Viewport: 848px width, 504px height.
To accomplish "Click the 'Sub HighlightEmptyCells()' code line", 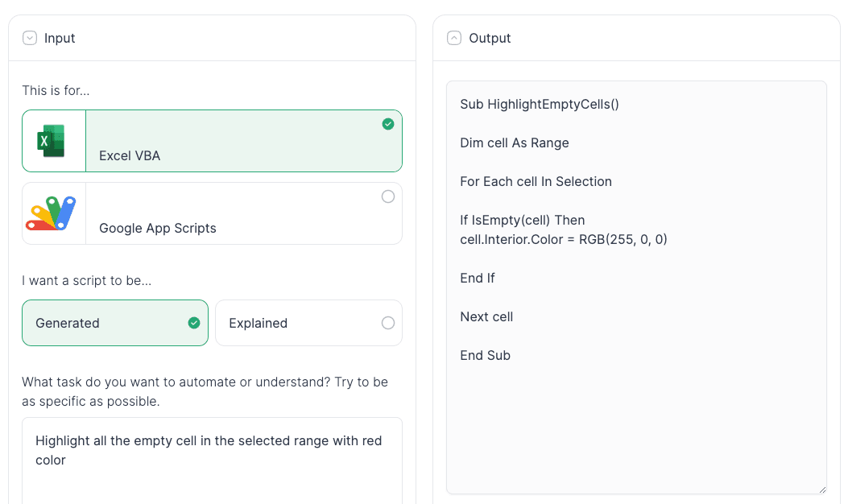I will (x=540, y=104).
